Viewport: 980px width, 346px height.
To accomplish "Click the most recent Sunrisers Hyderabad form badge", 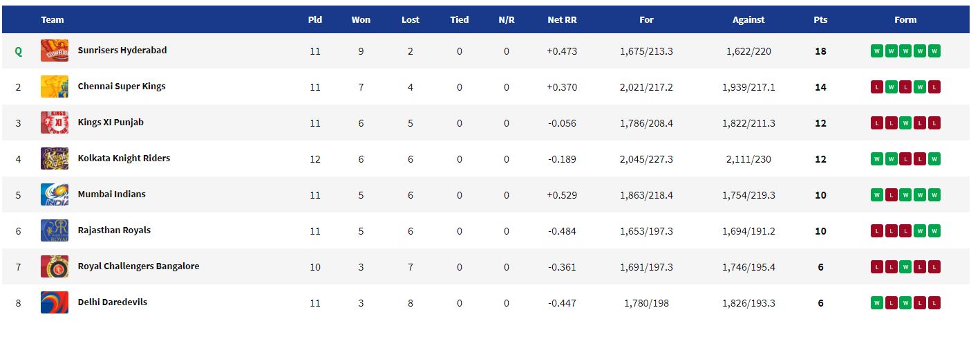I will coord(934,51).
